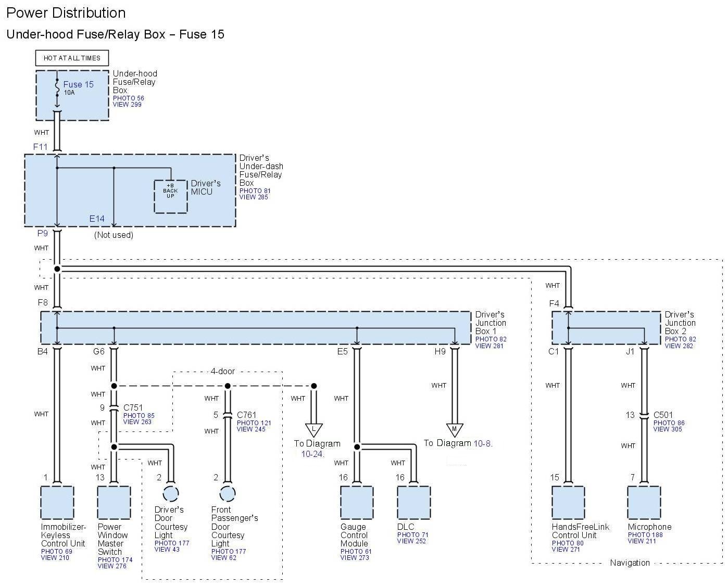Select the DLC component box
The width and height of the screenshot is (728, 586).
click(x=413, y=503)
